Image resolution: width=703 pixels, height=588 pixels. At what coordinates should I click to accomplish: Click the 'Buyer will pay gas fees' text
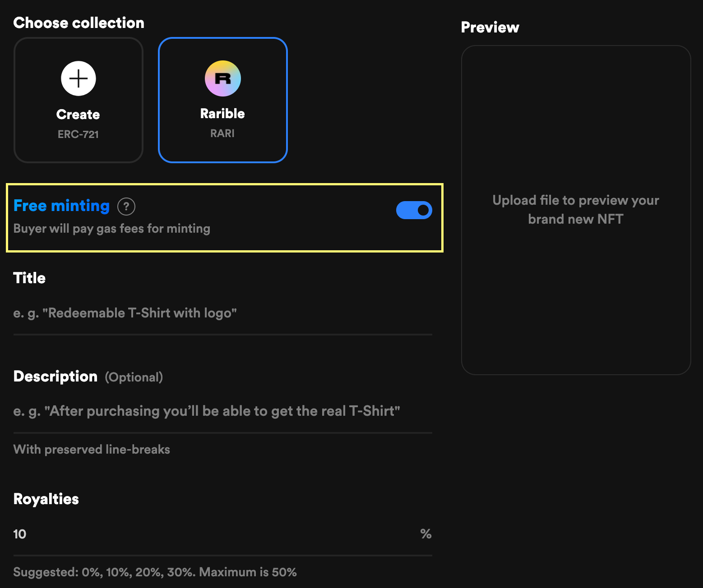coord(112,229)
